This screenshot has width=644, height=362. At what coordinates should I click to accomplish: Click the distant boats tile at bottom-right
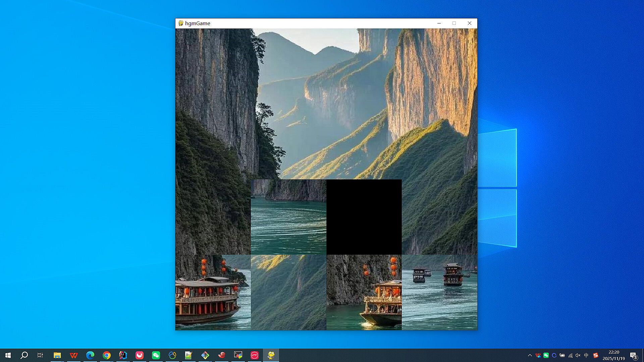(439, 293)
